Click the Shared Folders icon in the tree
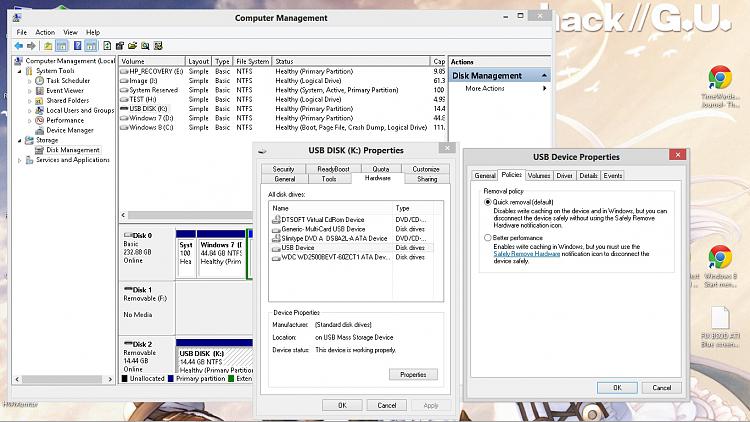 (x=40, y=100)
